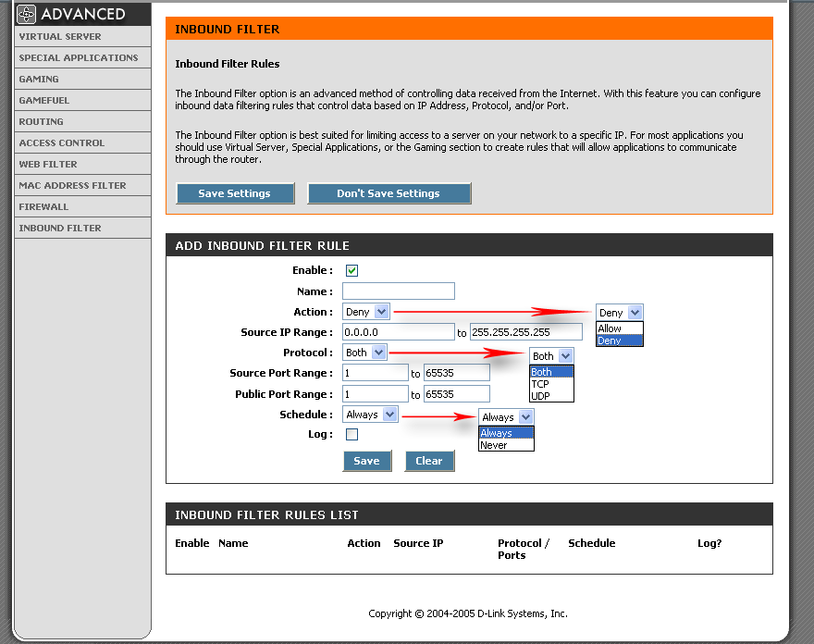Choose Deny in the expanded Action list
Image resolution: width=814 pixels, height=644 pixels.
tap(620, 341)
